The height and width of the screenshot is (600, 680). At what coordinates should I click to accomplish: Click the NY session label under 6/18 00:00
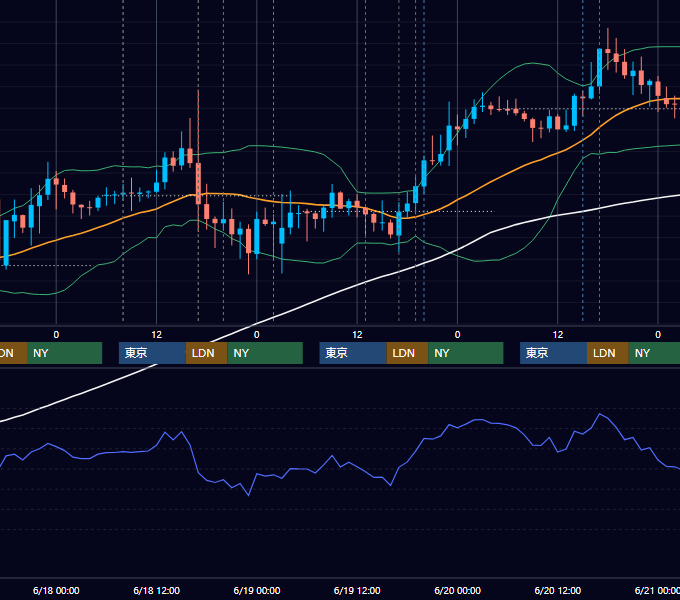(x=64, y=353)
